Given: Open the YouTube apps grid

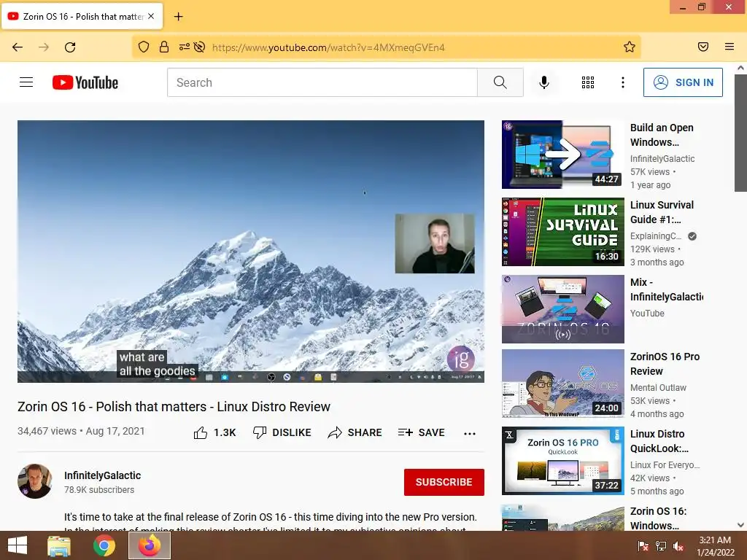Looking at the screenshot, I should click(x=588, y=82).
